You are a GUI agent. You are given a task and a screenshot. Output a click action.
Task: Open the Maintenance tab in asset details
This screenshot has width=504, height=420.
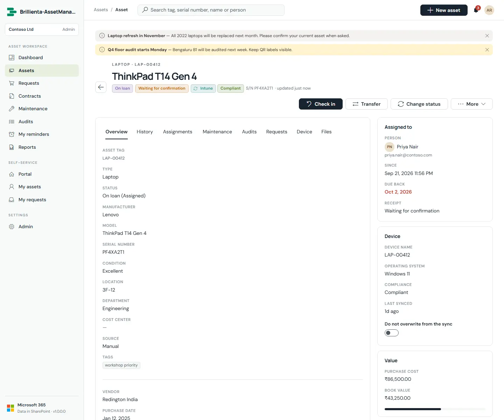(x=217, y=132)
